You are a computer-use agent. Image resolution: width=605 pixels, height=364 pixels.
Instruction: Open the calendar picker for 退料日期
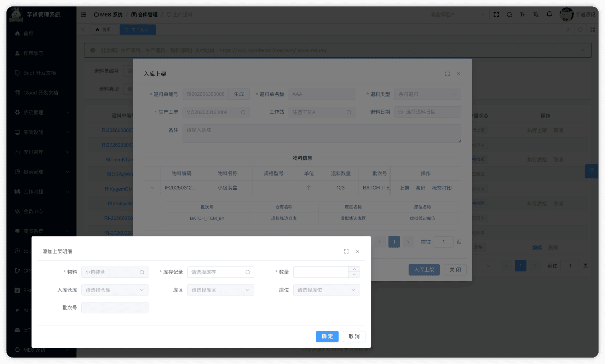401,112
